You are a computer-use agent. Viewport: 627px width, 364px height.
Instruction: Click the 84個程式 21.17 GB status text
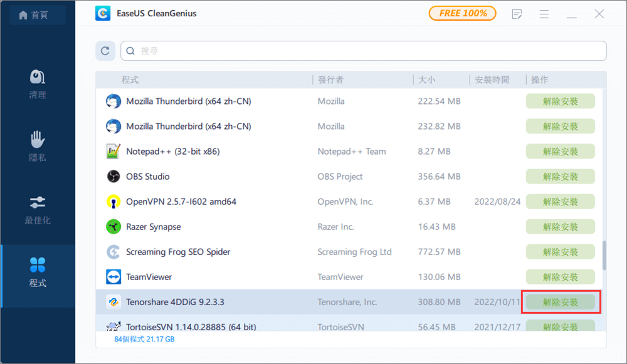(144, 339)
